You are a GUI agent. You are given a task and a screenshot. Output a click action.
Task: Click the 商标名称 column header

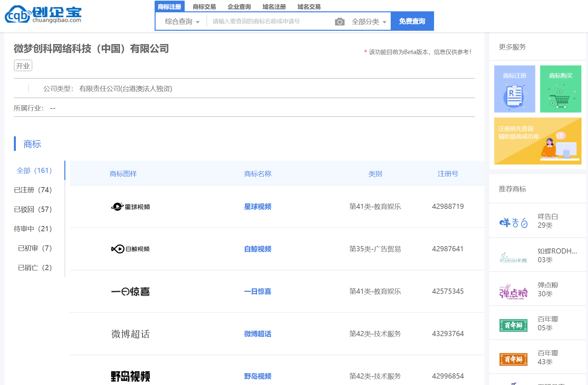tap(258, 174)
